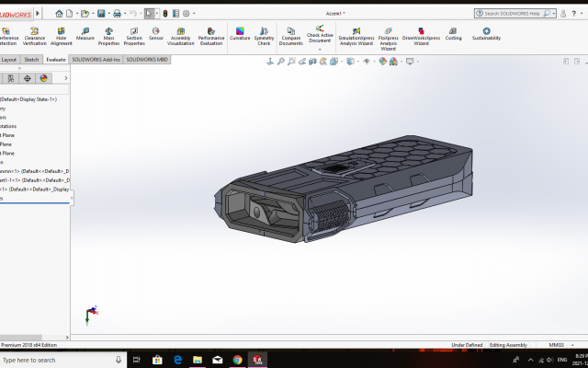Launch Assembly Visualization
The height and width of the screenshot is (368, 588).
(x=181, y=37)
